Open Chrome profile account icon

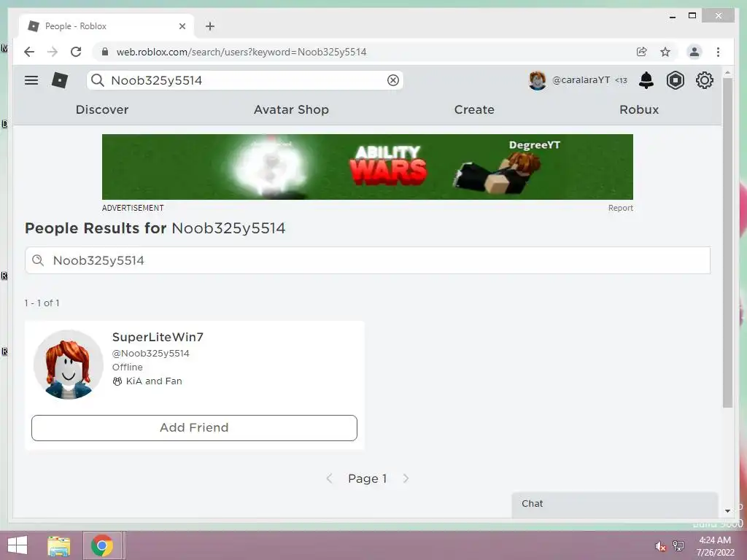tap(694, 52)
